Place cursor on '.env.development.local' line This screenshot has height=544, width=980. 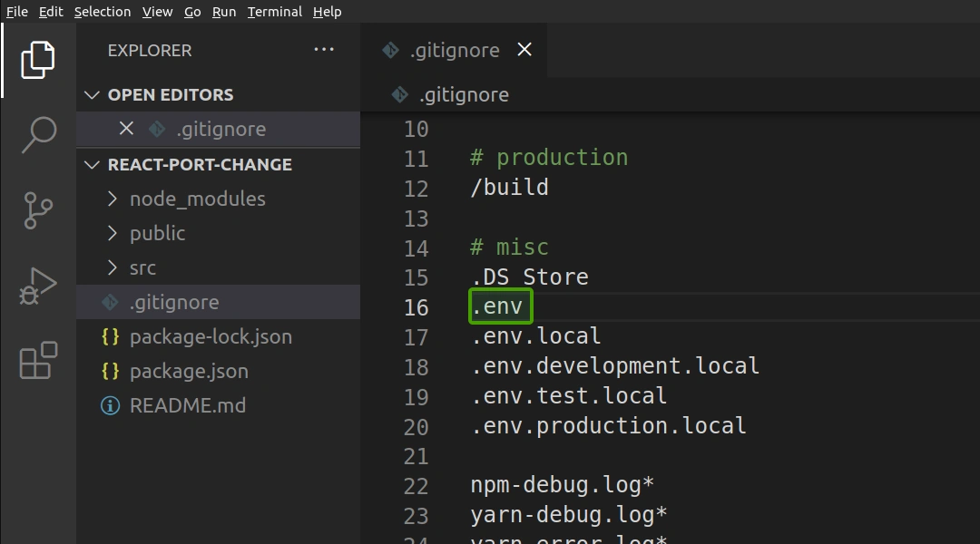point(615,366)
